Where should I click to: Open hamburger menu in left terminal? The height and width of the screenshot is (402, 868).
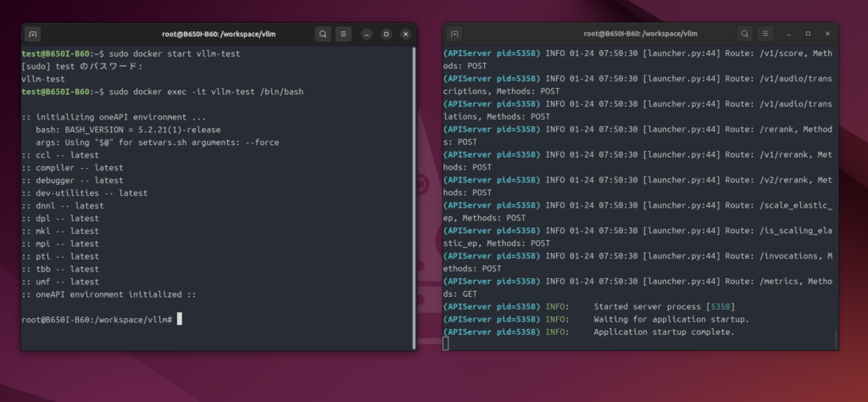[x=343, y=34]
